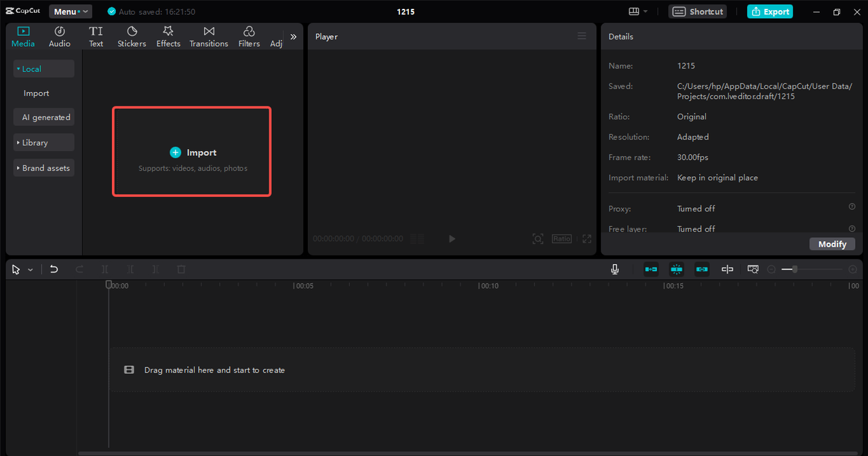Click the Keep in original place value
The image size is (868, 456).
(717, 178)
